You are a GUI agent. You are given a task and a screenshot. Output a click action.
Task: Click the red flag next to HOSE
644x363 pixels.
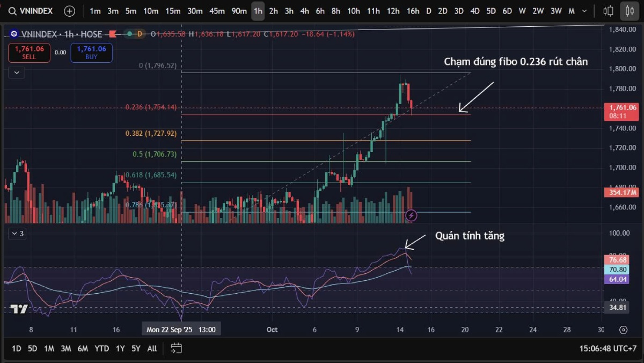(113, 34)
